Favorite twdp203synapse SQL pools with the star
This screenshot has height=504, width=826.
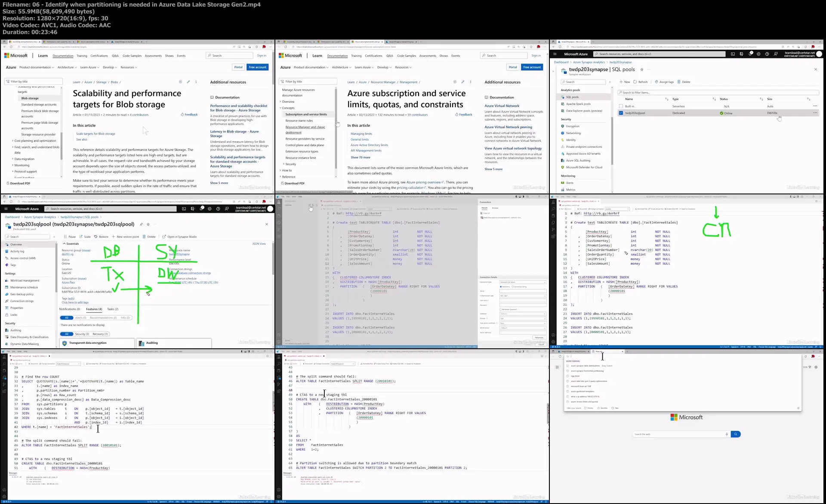click(641, 69)
